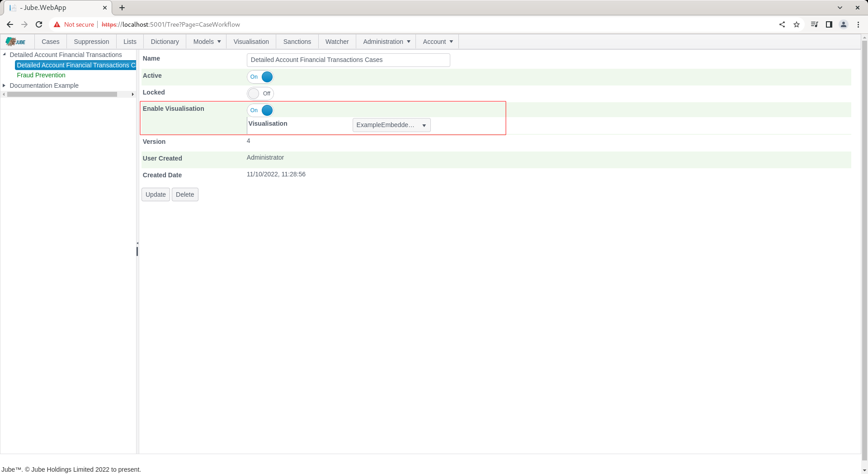Click the Jube logo icon

coord(15,42)
